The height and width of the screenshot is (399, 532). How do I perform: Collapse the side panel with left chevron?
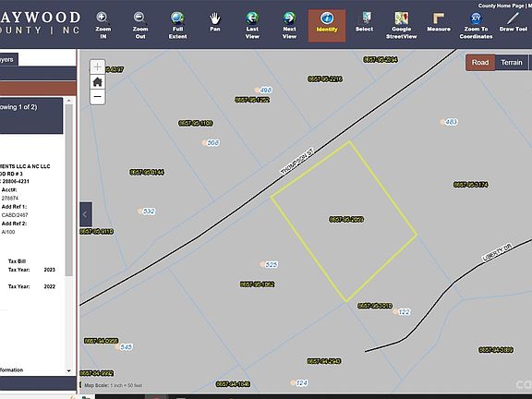coord(86,214)
